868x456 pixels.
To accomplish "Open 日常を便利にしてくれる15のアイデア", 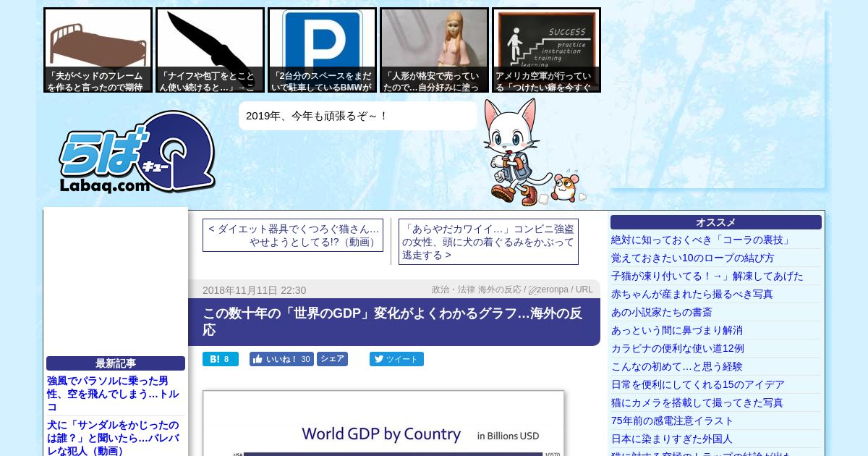I will 697,384.
